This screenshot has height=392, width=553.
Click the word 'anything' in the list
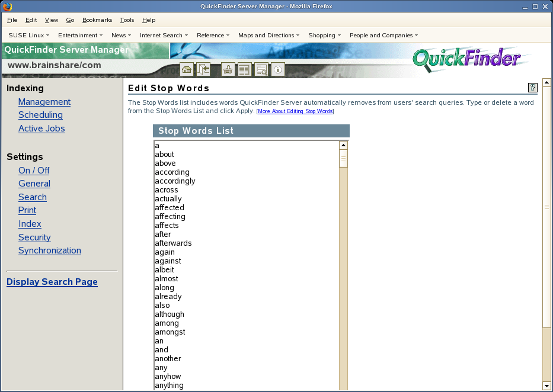pyautogui.click(x=170, y=385)
